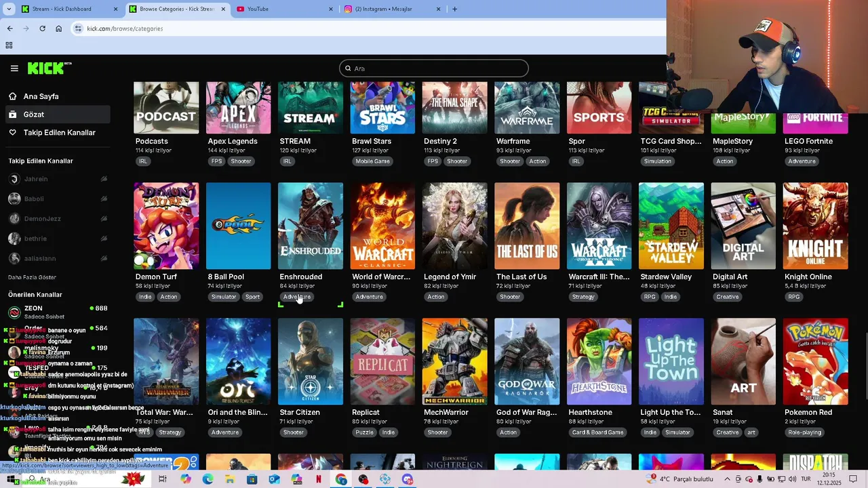Viewport: 868px width, 488px height.
Task: Click the offline icon beside bethrie
Action: coord(104,239)
